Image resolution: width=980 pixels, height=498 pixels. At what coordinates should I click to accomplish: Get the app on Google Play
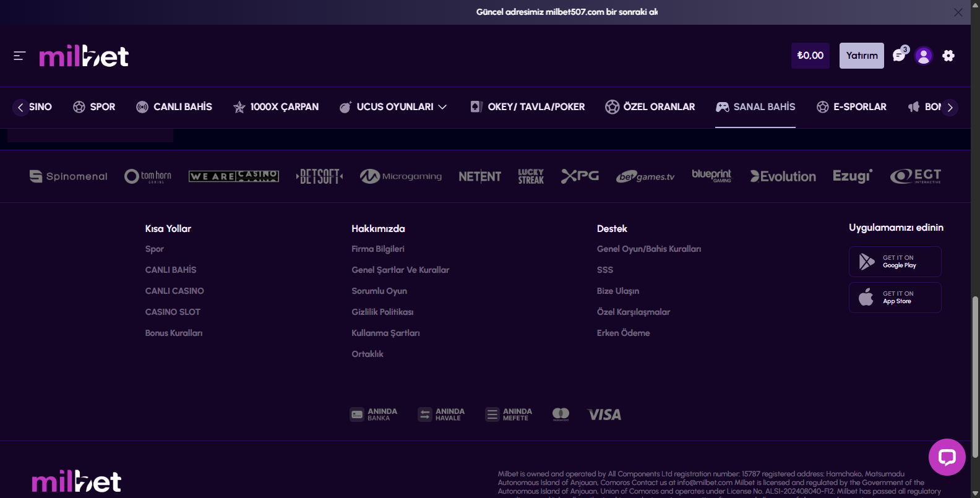coord(895,262)
